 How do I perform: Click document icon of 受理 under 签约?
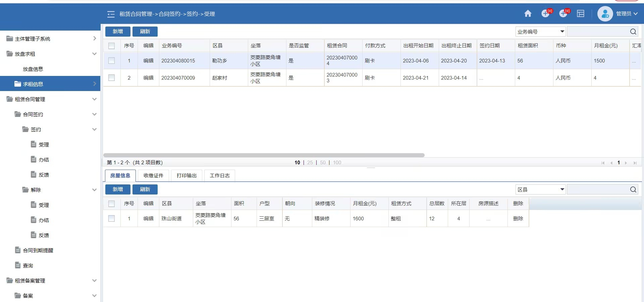(34, 144)
